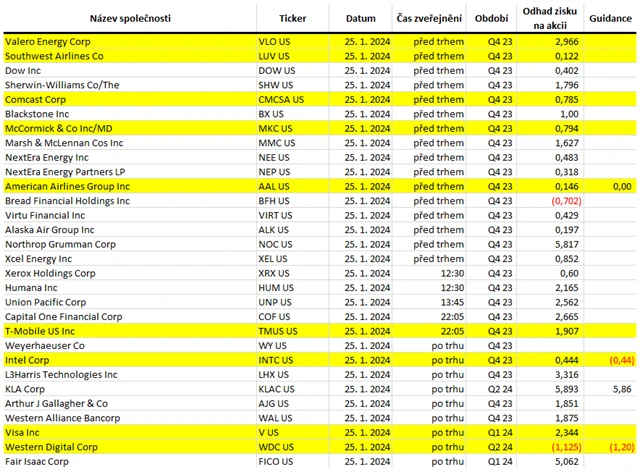
Task: Select the Valero Energy Corp cell
Action: click(x=46, y=43)
